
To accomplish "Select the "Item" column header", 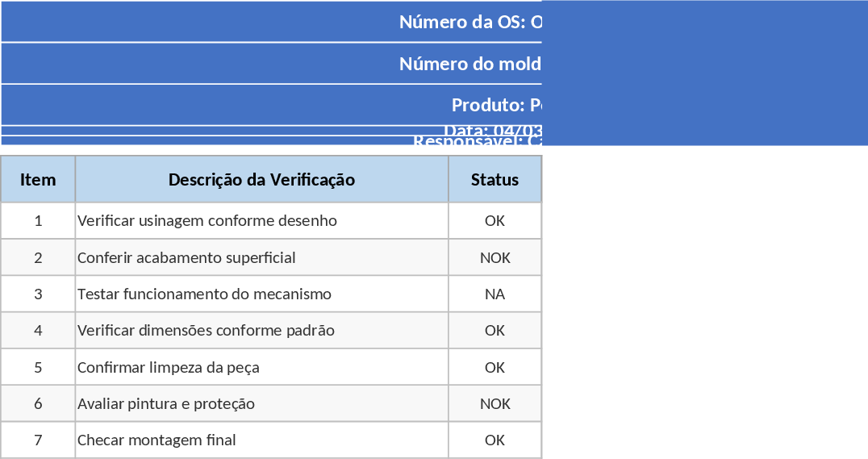I will click(x=38, y=179).
